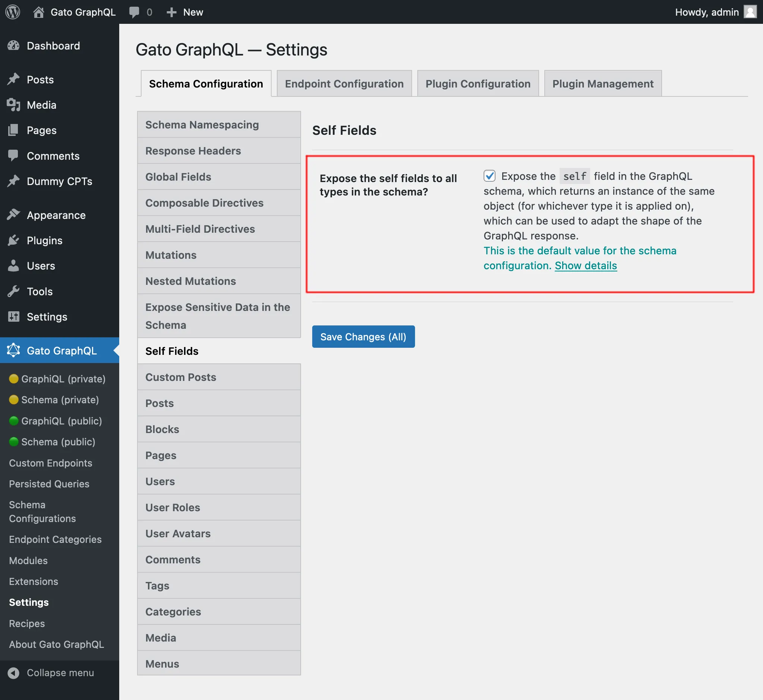Select Global Fields in settings list
The image size is (763, 700).
click(x=219, y=177)
